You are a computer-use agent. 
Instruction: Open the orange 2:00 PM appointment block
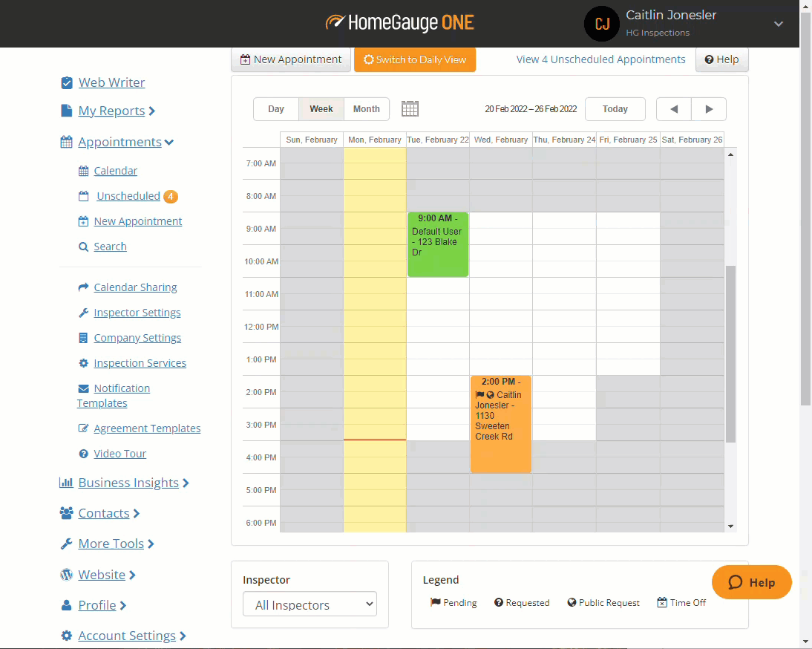500,423
